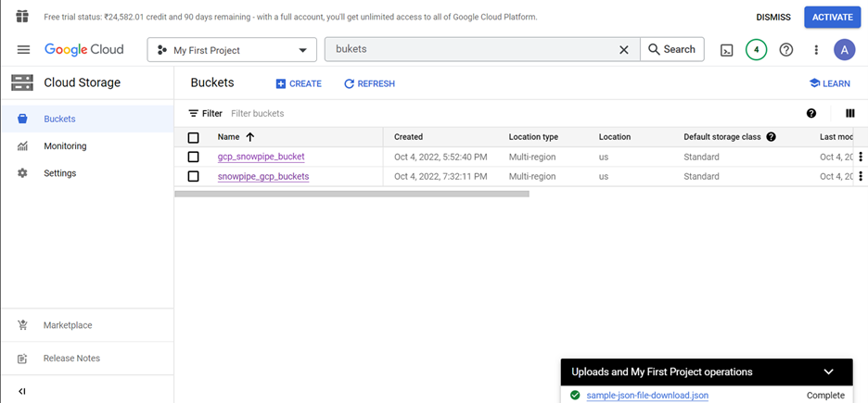Open the help question mark menu
The height and width of the screenshot is (403, 868).
786,50
